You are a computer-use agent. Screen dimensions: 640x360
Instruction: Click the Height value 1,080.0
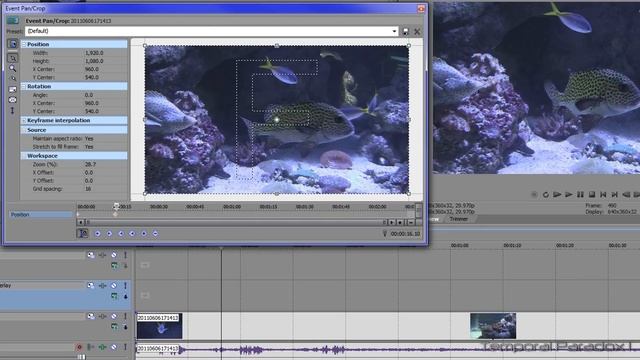(x=94, y=61)
